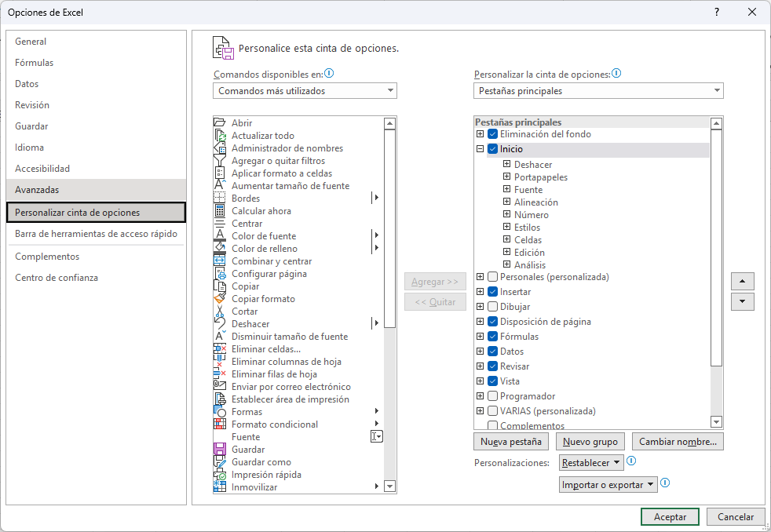Uncheck the Eliminación del fondo tab checkbox
The height and width of the screenshot is (532, 771).
(x=493, y=133)
